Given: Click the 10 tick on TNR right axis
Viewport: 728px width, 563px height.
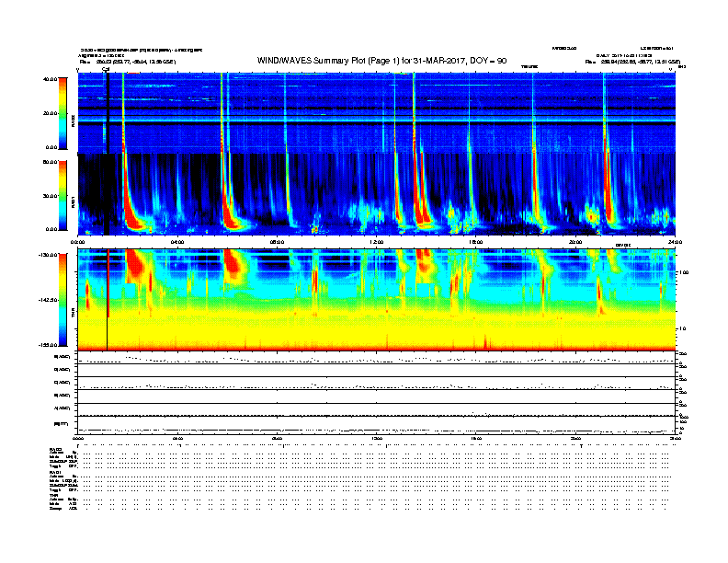Looking at the screenshot, I should (x=683, y=328).
